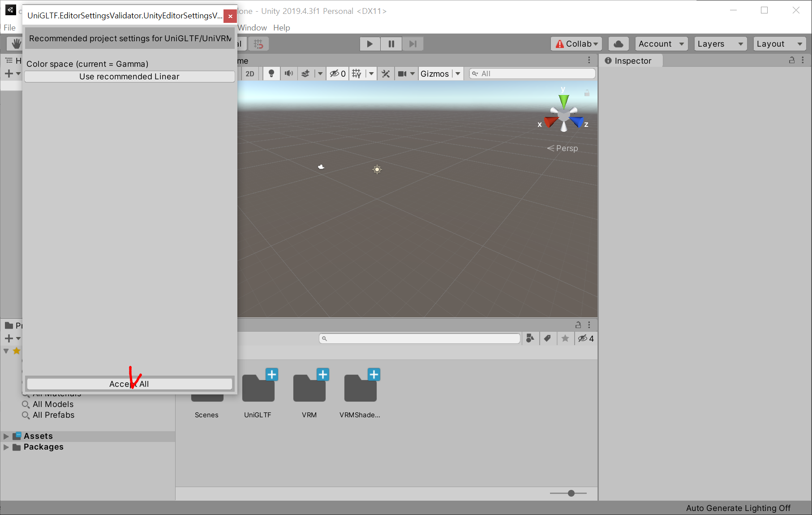This screenshot has width=812, height=515.
Task: Open the VRM folder
Action: [309, 388]
